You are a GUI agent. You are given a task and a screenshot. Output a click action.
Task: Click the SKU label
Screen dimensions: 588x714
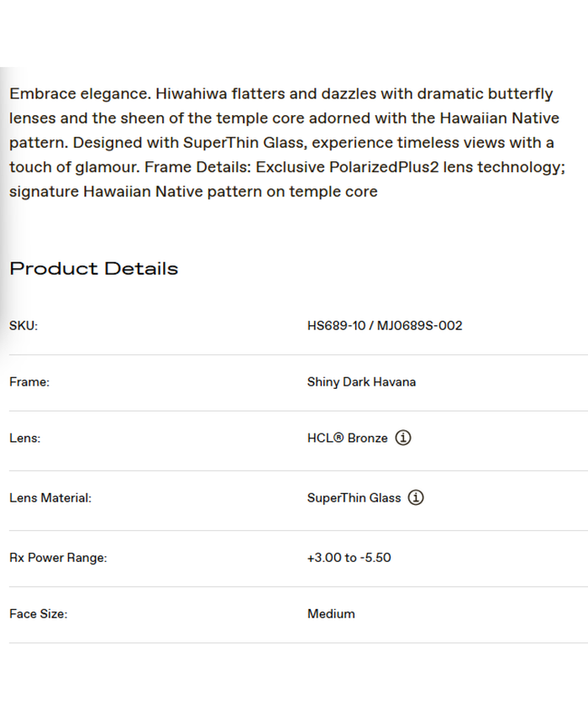(24, 326)
